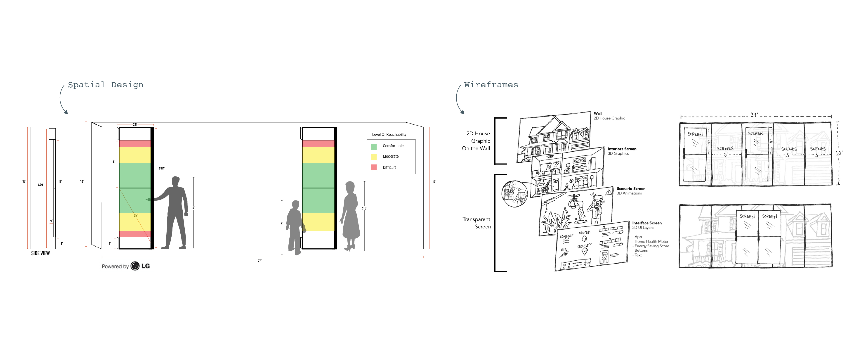
Task: Click the 'SIDE VIEW' caption
Action: (x=40, y=253)
